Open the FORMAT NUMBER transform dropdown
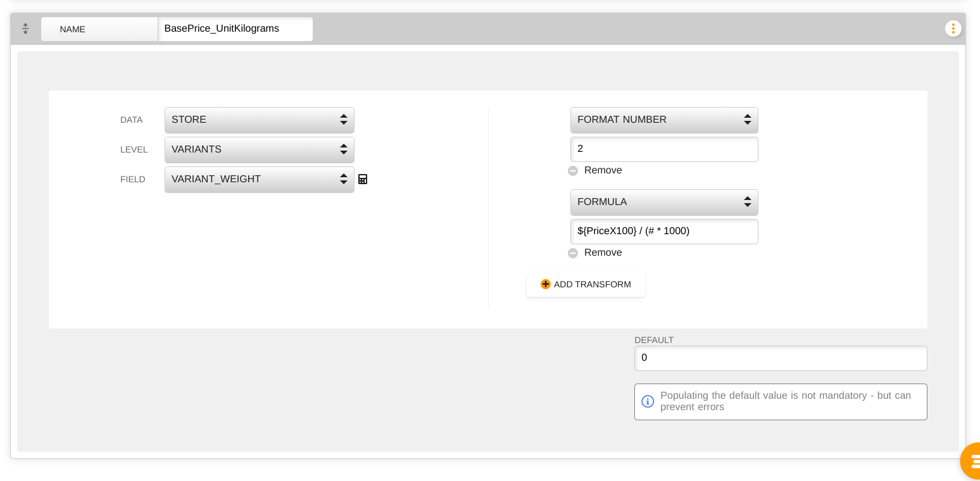This screenshot has height=481, width=980. [x=664, y=120]
